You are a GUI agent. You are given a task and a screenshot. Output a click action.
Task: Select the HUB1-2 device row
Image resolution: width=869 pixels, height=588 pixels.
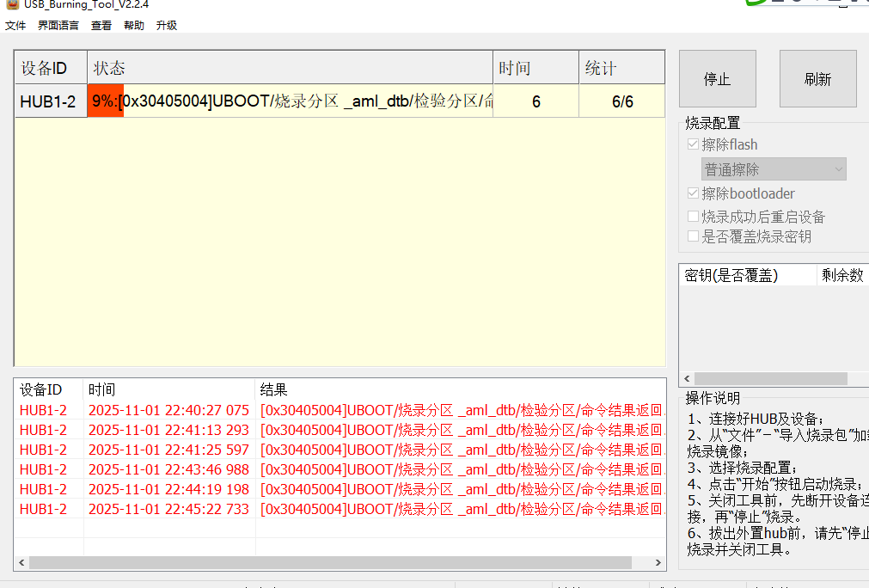pyautogui.click(x=48, y=101)
